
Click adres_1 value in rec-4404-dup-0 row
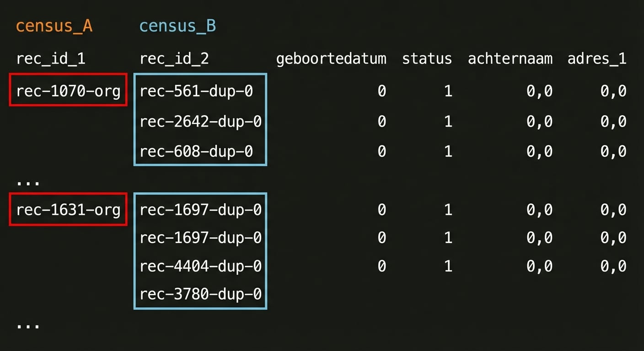(x=613, y=266)
